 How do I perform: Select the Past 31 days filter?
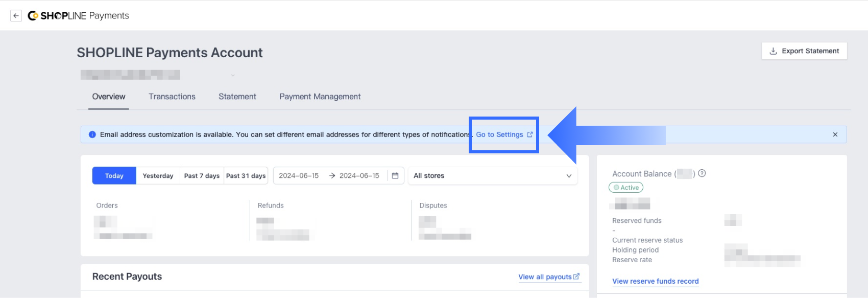click(x=246, y=176)
